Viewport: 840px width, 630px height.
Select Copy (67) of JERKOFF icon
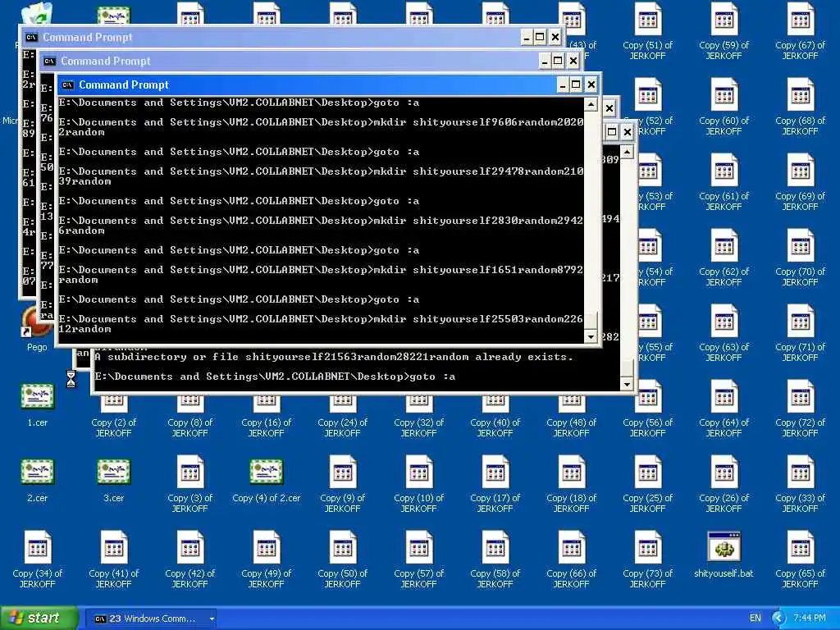click(800, 19)
